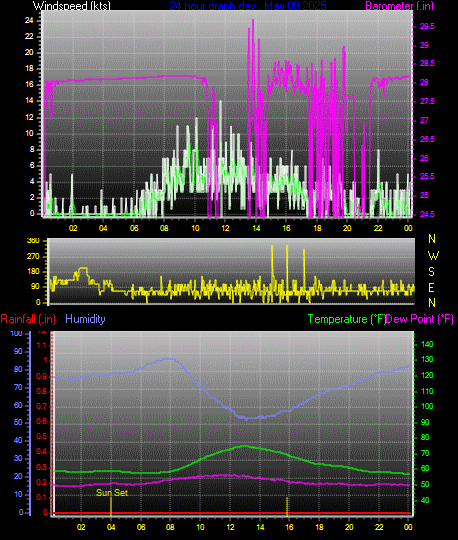Click the temperature axis value 100
Image resolution: width=458 pixels, height=540 pixels.
(427, 406)
